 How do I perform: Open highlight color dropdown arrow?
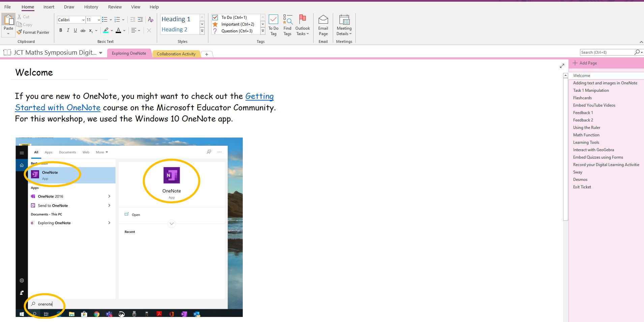pyautogui.click(x=111, y=30)
